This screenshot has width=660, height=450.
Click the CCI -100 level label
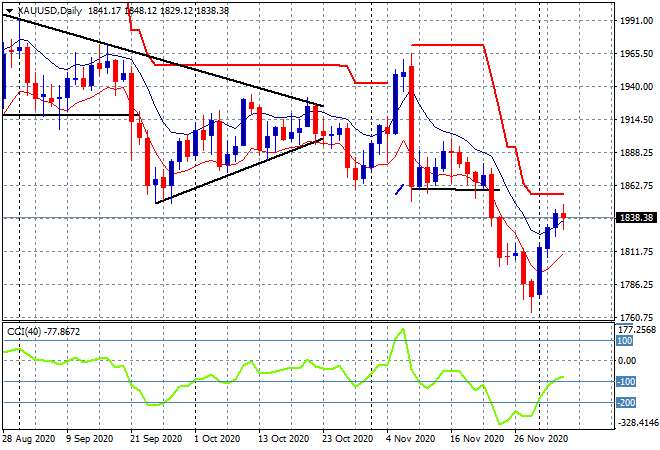626,381
